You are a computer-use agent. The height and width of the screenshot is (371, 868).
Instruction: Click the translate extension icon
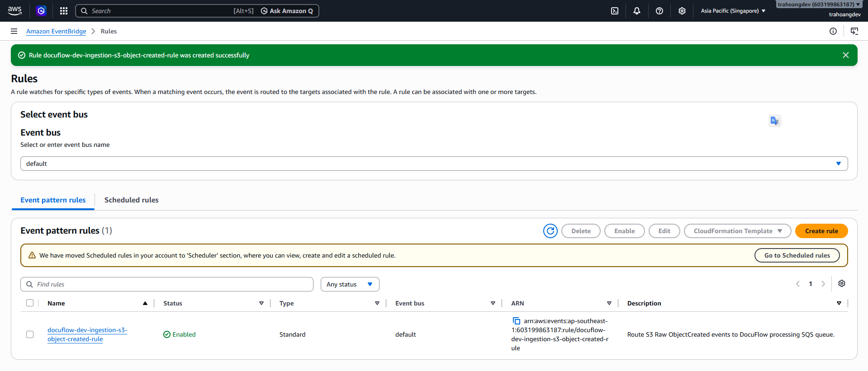point(775,121)
